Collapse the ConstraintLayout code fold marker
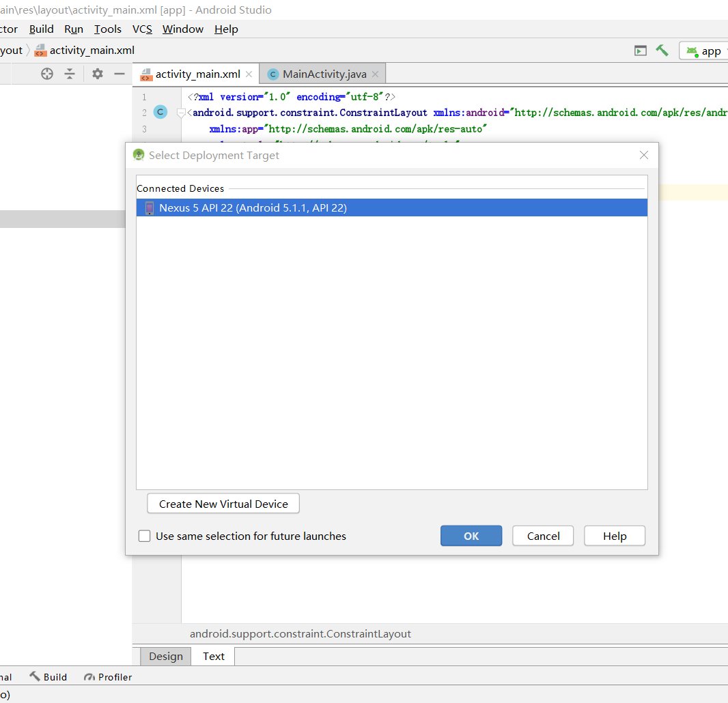 point(181,113)
